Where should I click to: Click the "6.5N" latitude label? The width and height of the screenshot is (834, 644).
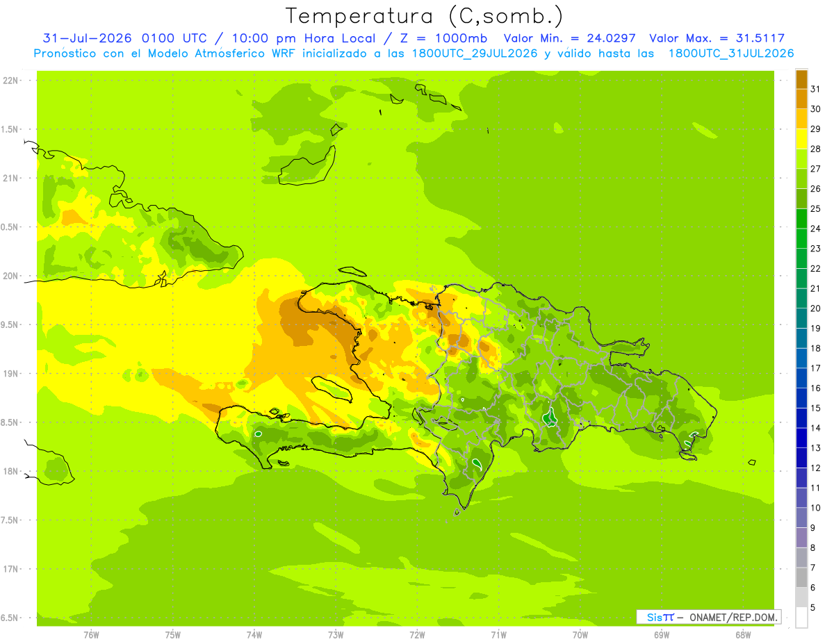point(10,618)
